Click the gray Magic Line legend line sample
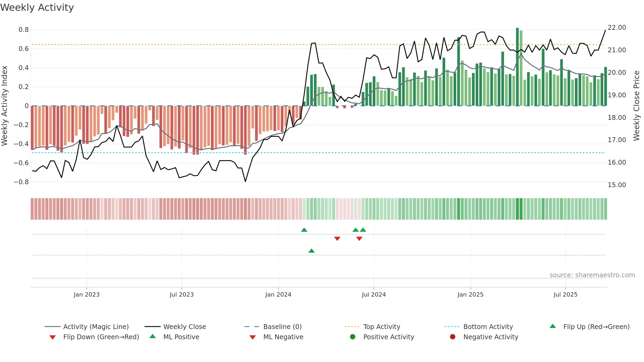Image resolution: width=644 pixels, height=362 pixels. [x=52, y=327]
